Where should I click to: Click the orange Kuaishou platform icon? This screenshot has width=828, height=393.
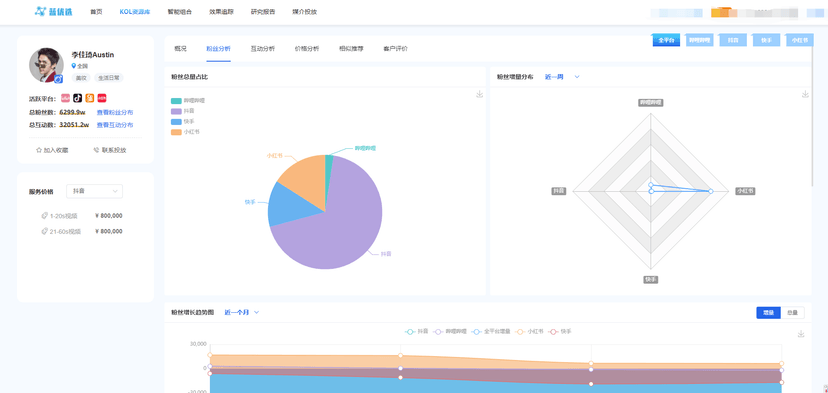click(90, 98)
